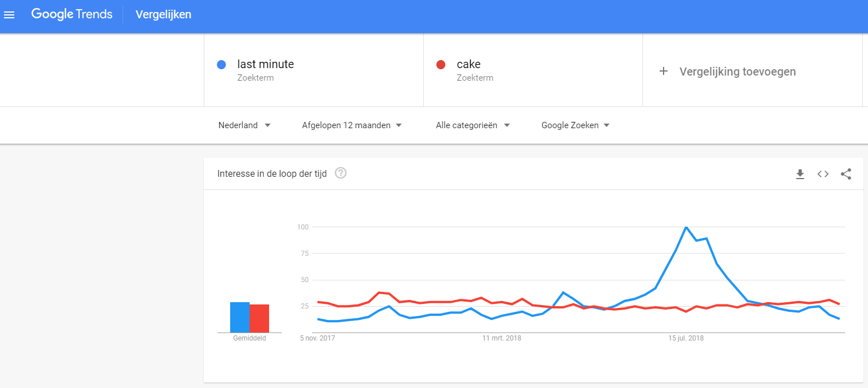Click the red dot next to cake
The width and height of the screenshot is (868, 388).
(441, 65)
